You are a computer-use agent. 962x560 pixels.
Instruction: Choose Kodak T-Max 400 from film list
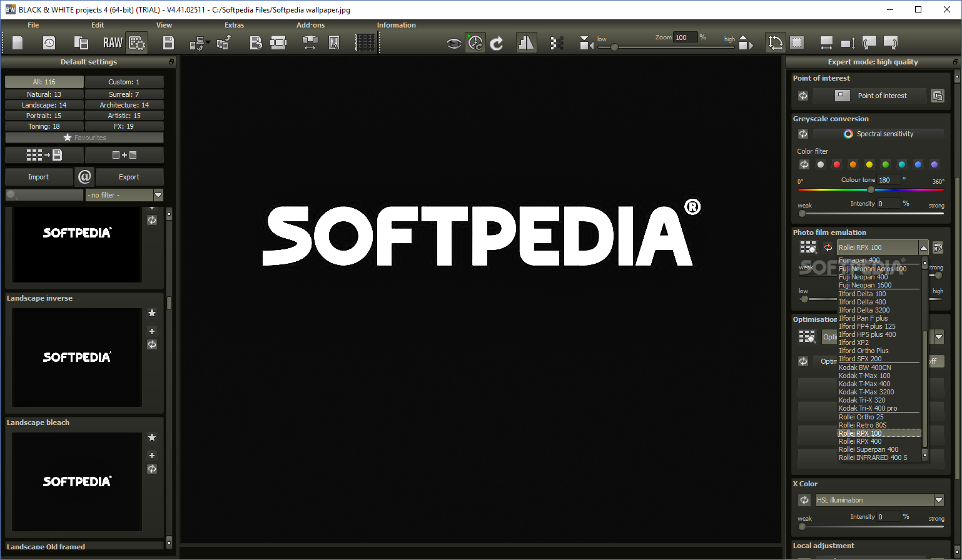(864, 384)
